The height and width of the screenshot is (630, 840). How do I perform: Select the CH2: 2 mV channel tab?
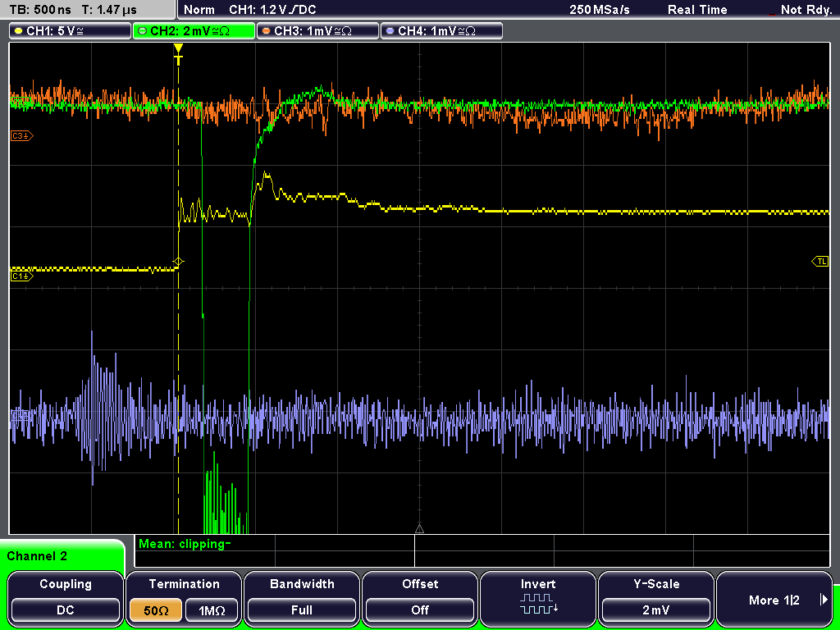tap(194, 31)
